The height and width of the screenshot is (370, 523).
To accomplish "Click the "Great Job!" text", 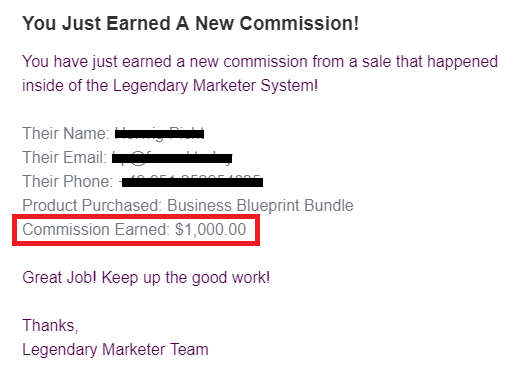I will (59, 278).
